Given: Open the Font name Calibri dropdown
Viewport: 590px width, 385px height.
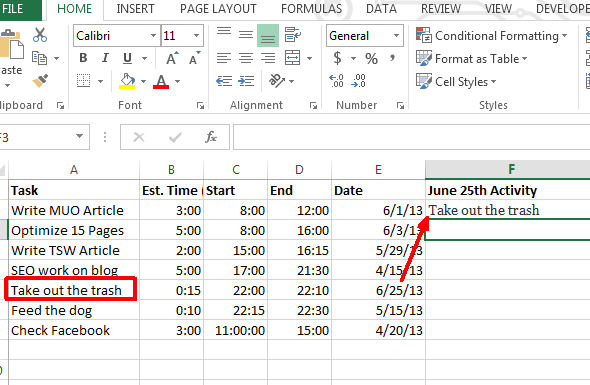Looking at the screenshot, I should (154, 36).
